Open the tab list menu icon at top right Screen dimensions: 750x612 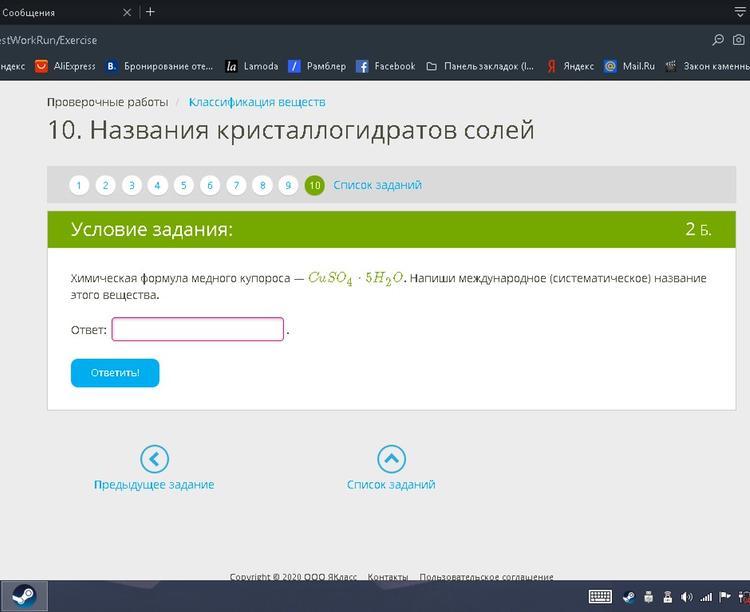pyautogui.click(x=740, y=12)
